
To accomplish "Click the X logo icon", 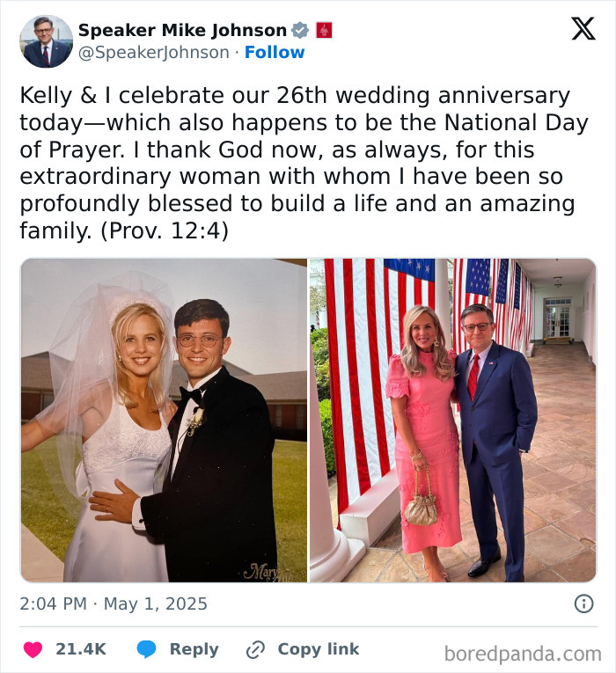I will 583,29.
